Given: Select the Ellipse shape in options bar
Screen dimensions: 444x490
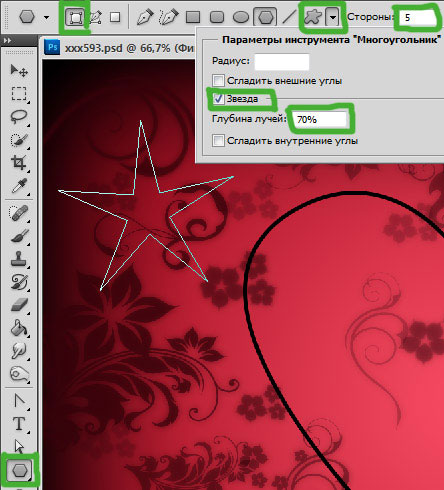Looking at the screenshot, I should tap(241, 17).
